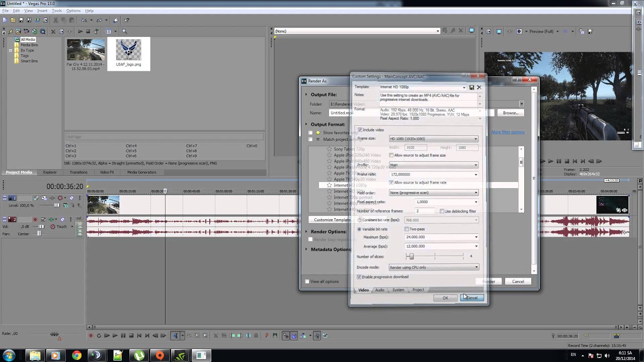Select the Variable bit rate radio button
644x362 pixels.
point(359,229)
